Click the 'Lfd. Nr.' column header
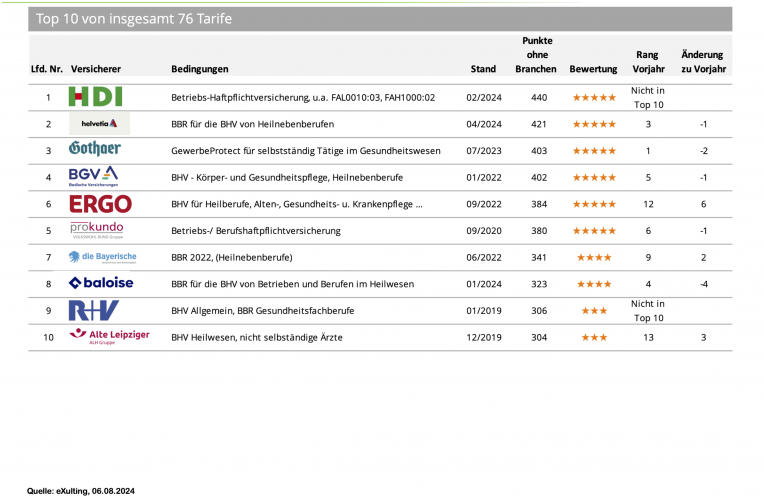This screenshot has height=500, width=764. 47,69
